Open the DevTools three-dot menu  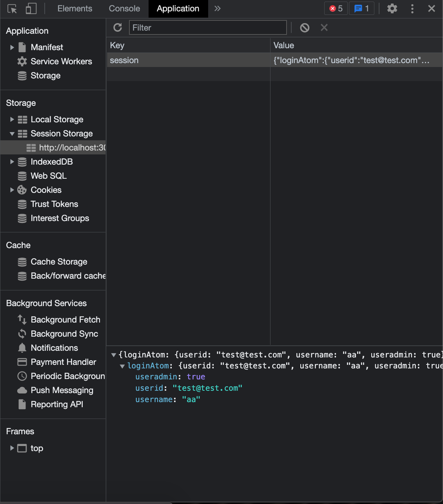(x=412, y=9)
